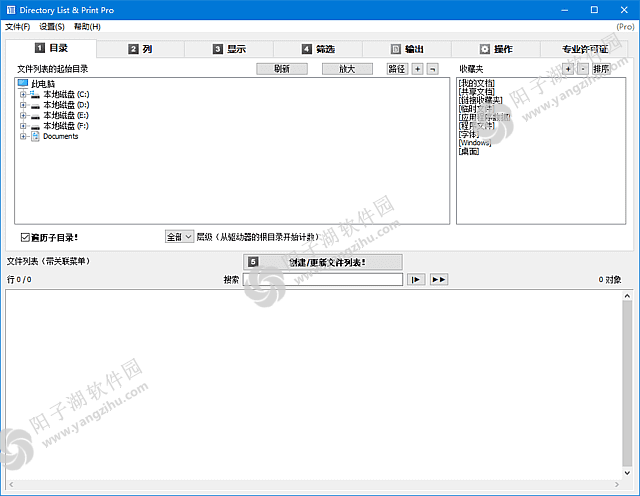The image size is (640, 496).
Task: Click the app icon in the title bar
Action: [x=11, y=10]
